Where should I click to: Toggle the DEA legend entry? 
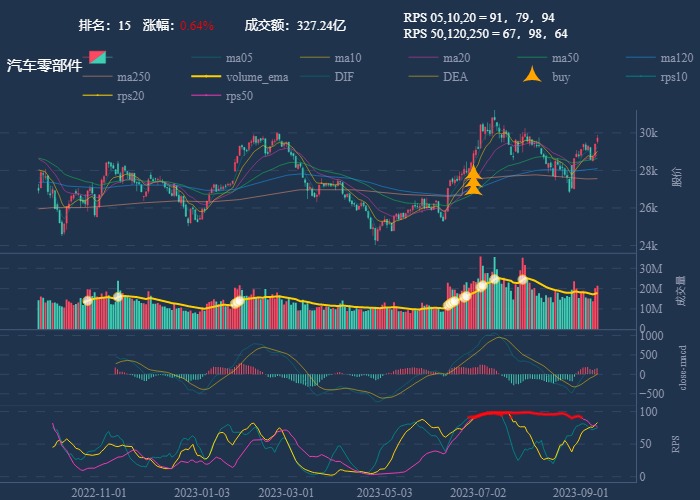tap(455, 76)
